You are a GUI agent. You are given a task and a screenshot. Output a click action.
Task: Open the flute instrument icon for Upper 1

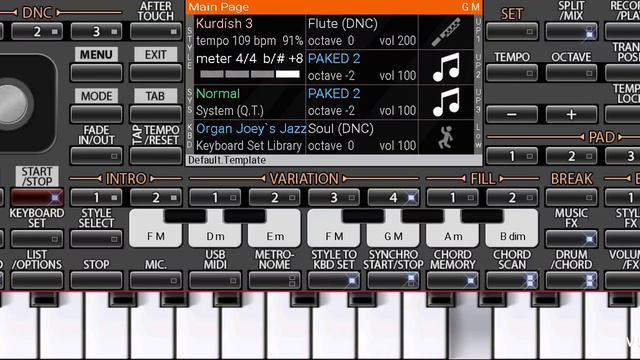446,32
